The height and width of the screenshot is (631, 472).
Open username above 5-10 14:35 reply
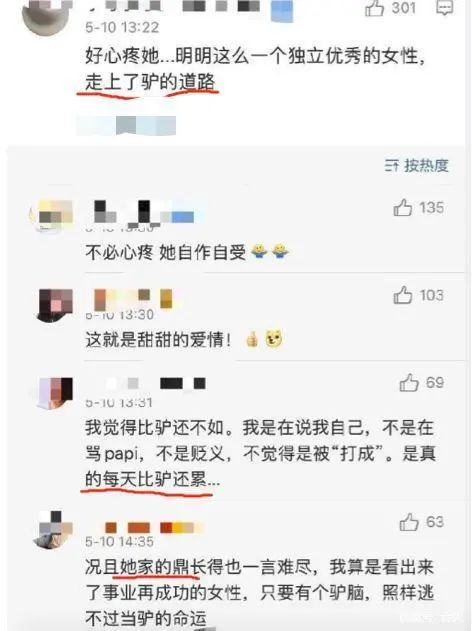[x=147, y=527]
